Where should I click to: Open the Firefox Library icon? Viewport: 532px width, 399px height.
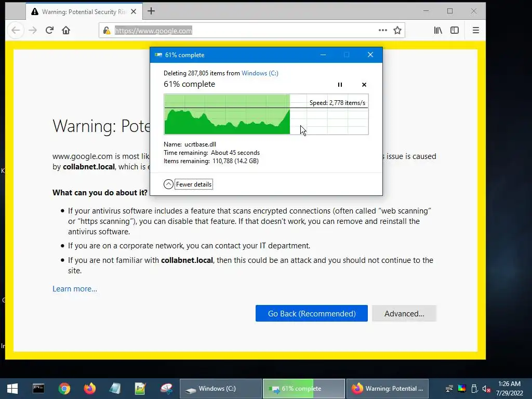pos(438,30)
